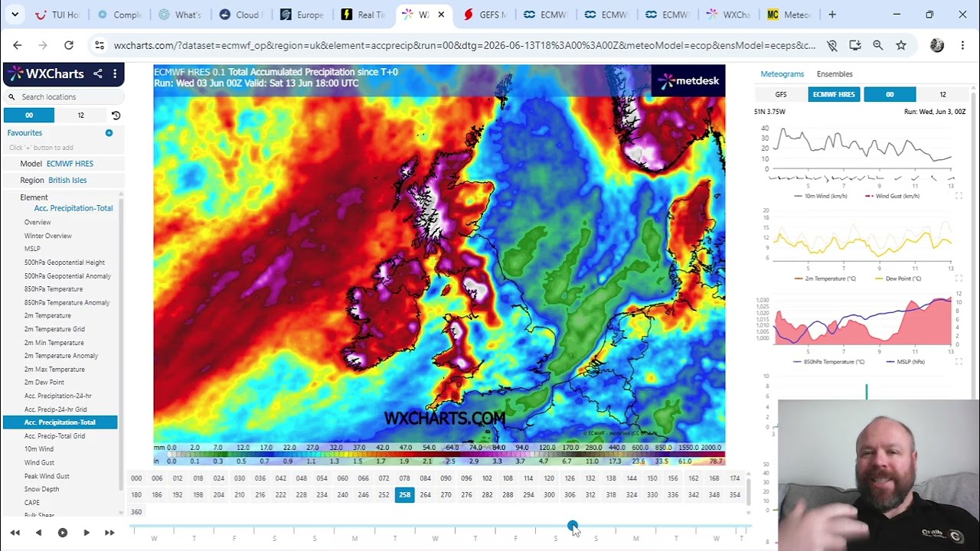Expand the temperature meteogram fullscreen icon
The width and height of the screenshot is (980, 551).
959,279
